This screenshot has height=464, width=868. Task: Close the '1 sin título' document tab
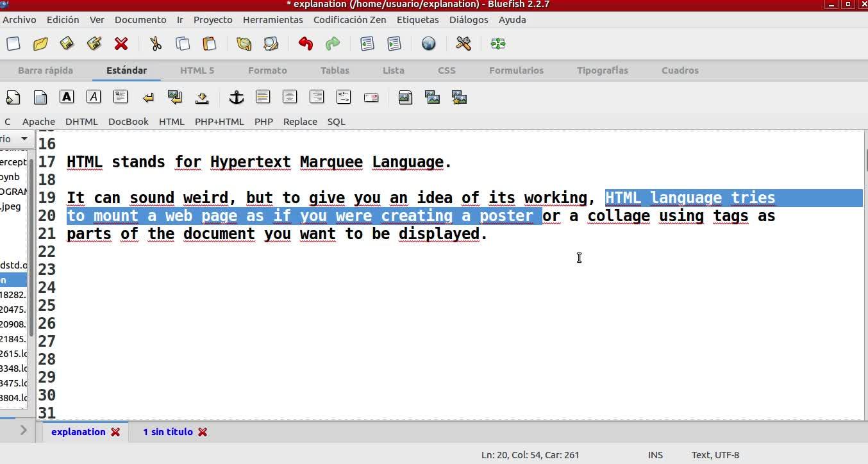point(203,432)
